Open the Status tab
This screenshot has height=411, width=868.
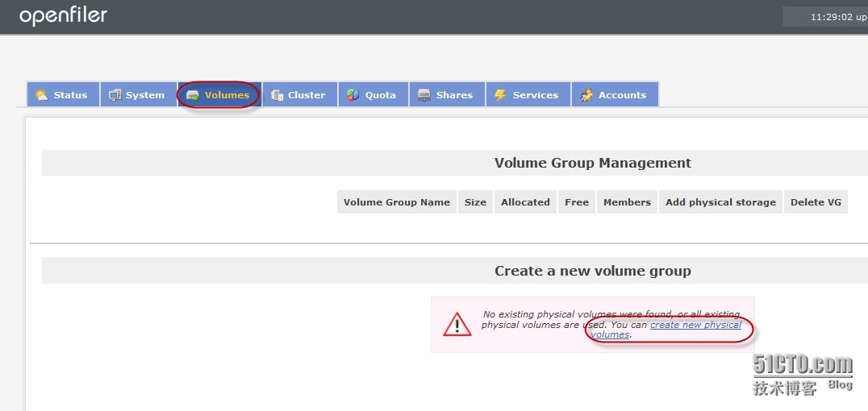(63, 94)
